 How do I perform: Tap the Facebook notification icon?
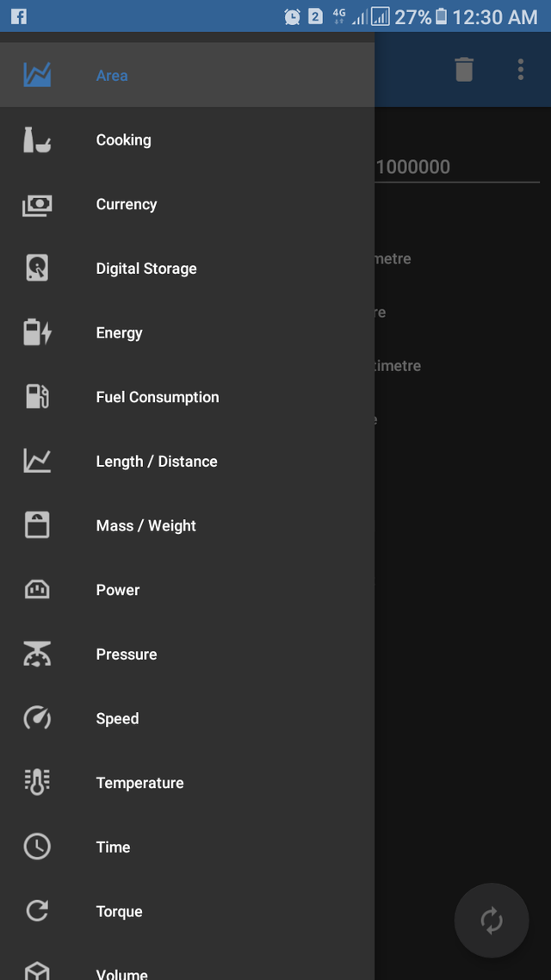coord(18,16)
